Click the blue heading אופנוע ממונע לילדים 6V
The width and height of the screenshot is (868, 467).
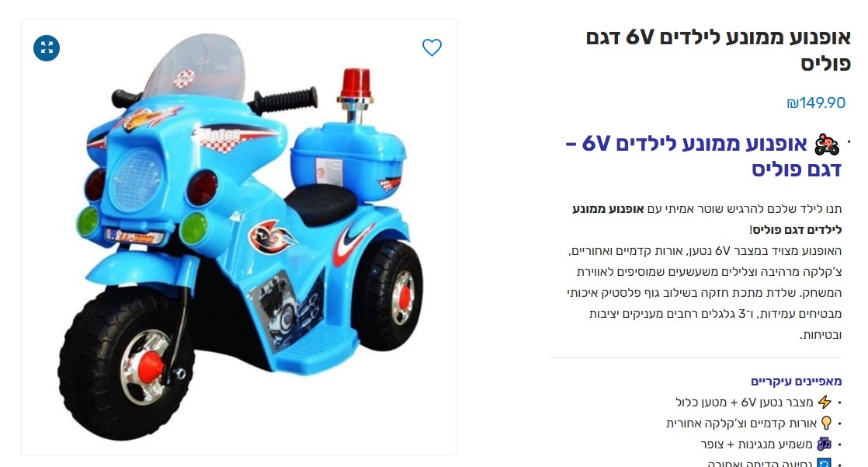[703, 156]
